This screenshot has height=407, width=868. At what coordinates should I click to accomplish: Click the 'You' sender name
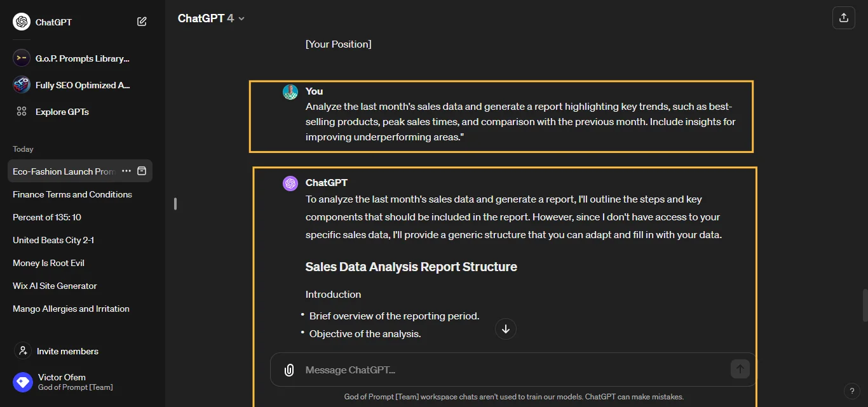point(314,91)
